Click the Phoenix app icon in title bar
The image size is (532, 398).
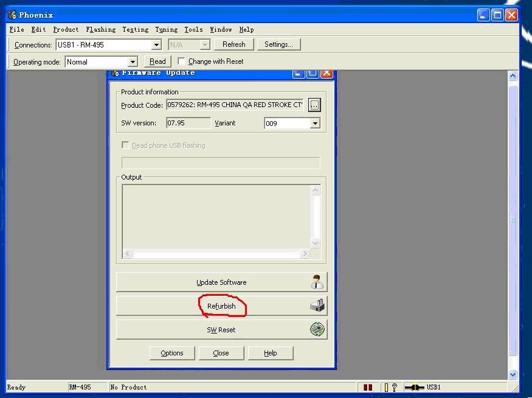pos(12,15)
